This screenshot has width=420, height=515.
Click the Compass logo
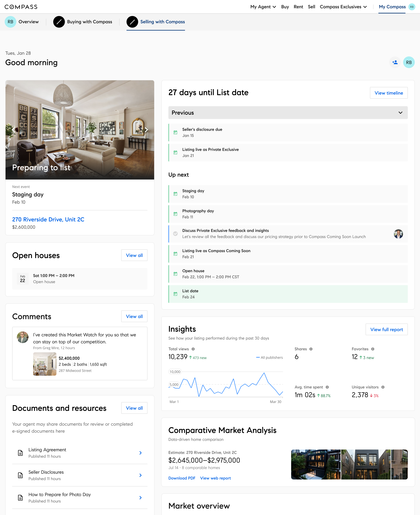click(x=21, y=7)
